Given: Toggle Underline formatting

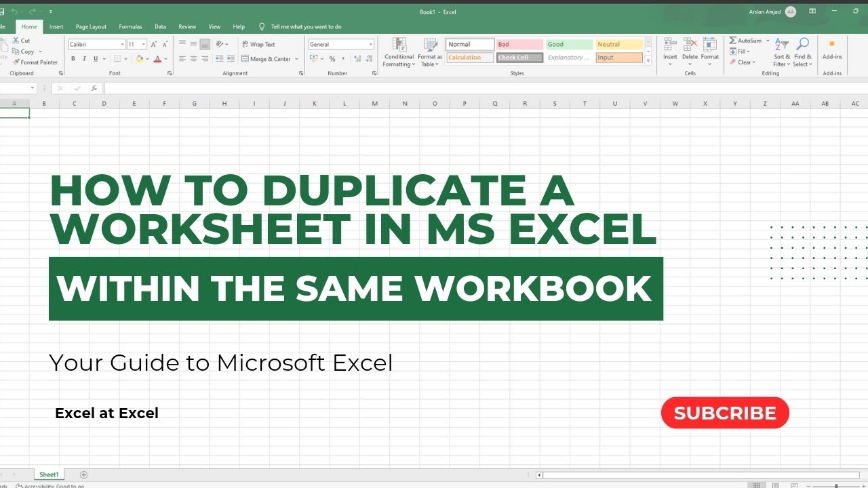Looking at the screenshot, I should click(96, 59).
